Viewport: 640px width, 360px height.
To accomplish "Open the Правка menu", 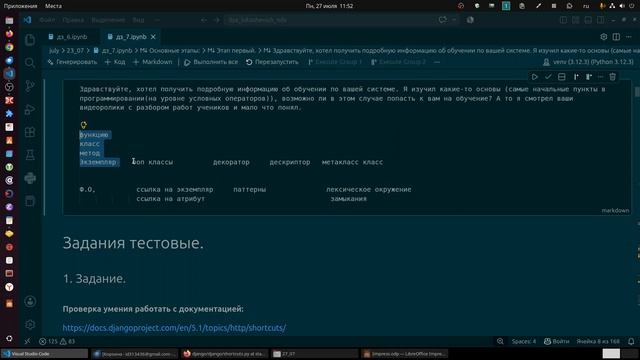I will point(73,20).
